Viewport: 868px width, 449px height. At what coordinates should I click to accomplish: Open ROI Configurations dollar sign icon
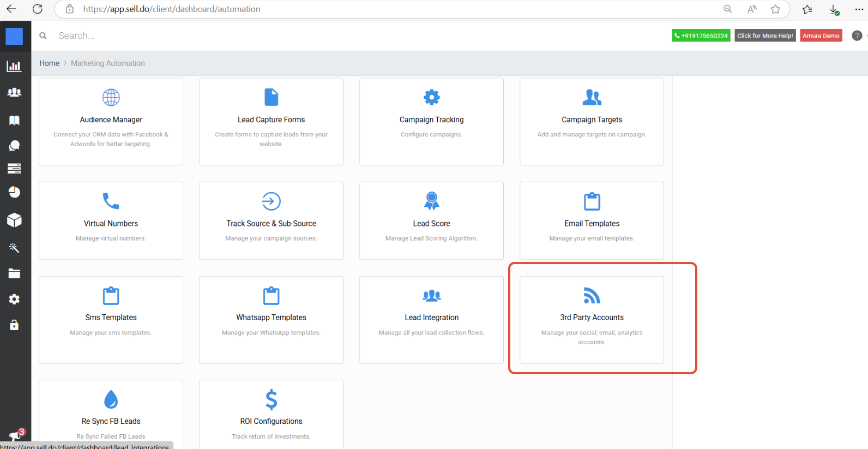point(271,399)
